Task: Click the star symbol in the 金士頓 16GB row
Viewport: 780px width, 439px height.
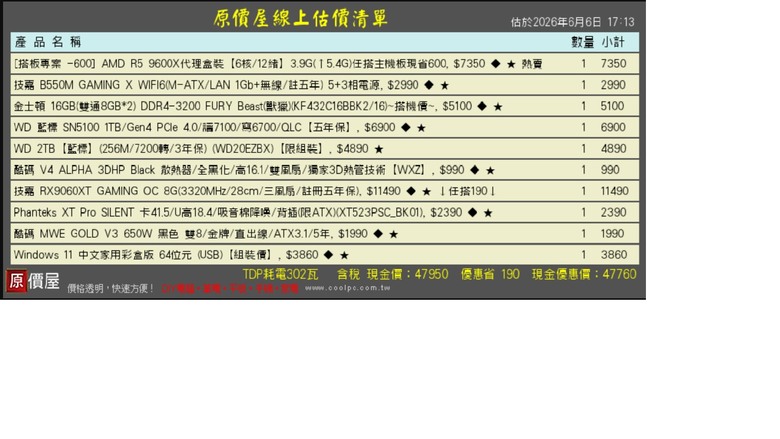Action: click(x=497, y=107)
